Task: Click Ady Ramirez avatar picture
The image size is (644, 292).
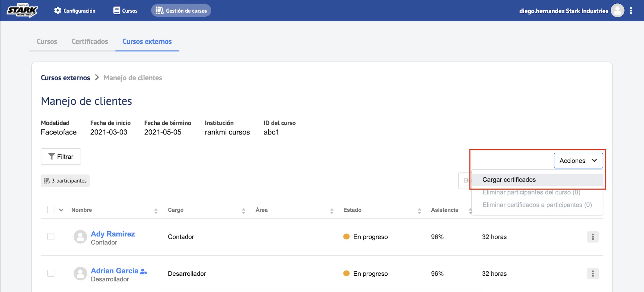Action: [80, 237]
